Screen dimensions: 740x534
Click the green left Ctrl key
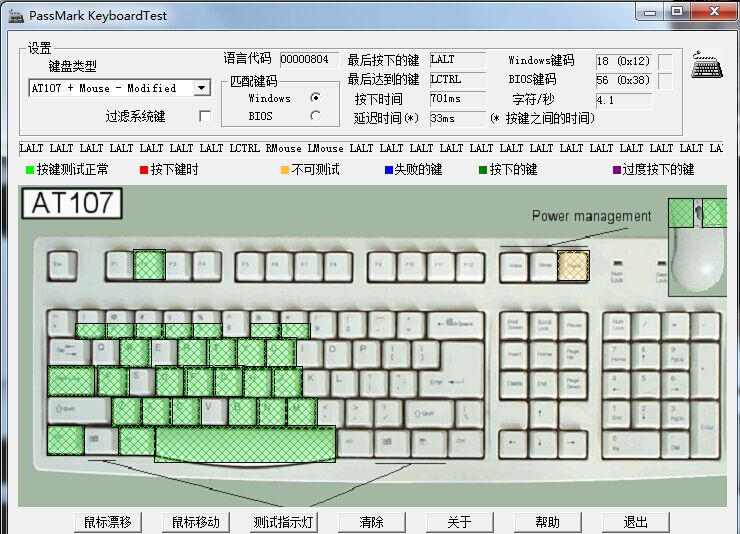coord(66,441)
